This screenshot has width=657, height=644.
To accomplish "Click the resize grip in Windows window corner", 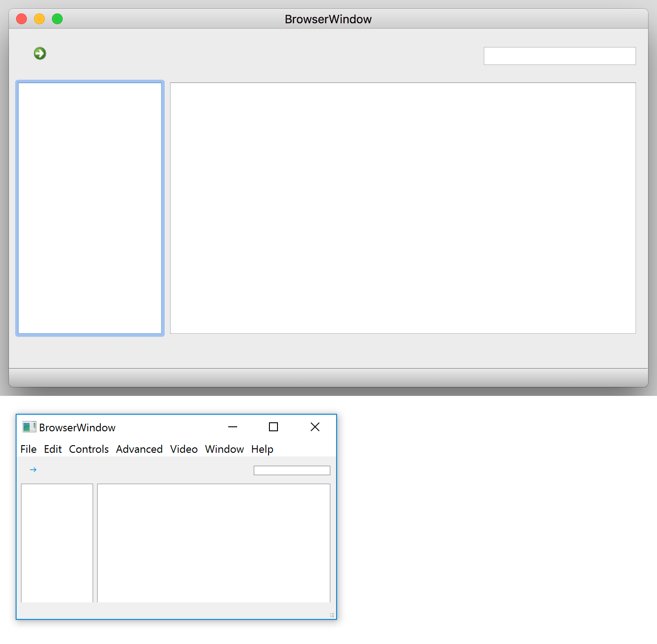I will [332, 615].
